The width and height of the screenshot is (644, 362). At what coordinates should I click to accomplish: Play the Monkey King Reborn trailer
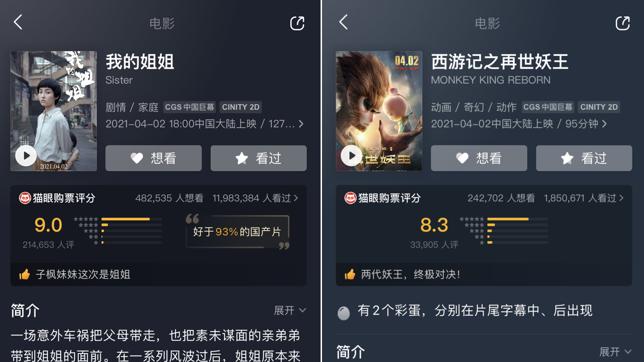351,156
